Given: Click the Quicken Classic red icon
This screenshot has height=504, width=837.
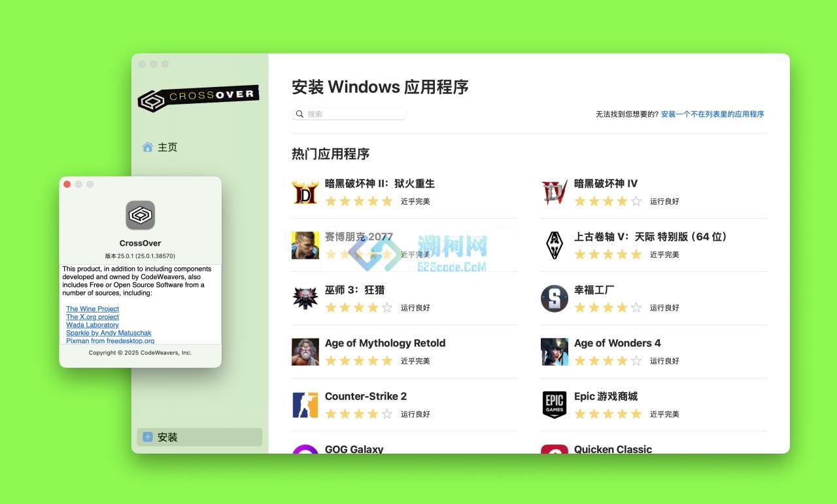Looking at the screenshot, I should click(555, 449).
